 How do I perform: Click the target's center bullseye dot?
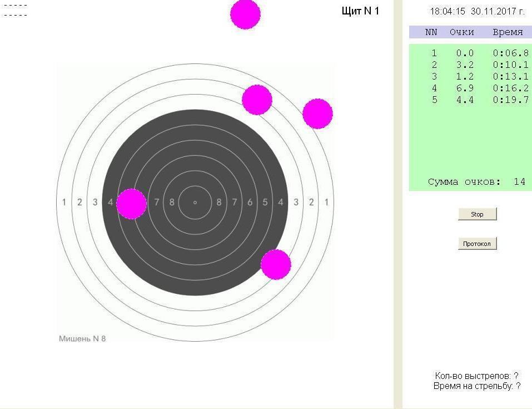195,203
